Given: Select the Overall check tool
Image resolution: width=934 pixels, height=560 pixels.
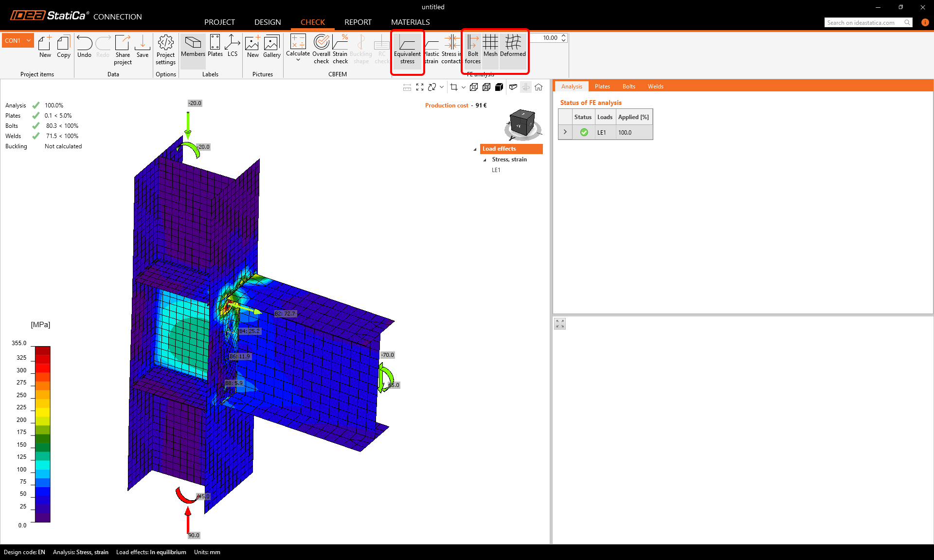Looking at the screenshot, I should (x=322, y=49).
